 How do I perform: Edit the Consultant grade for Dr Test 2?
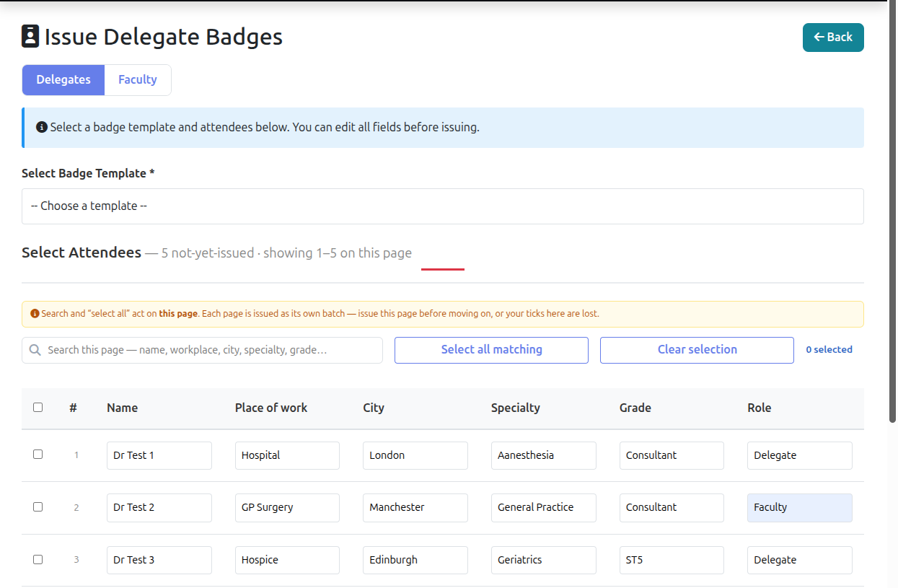coord(672,508)
